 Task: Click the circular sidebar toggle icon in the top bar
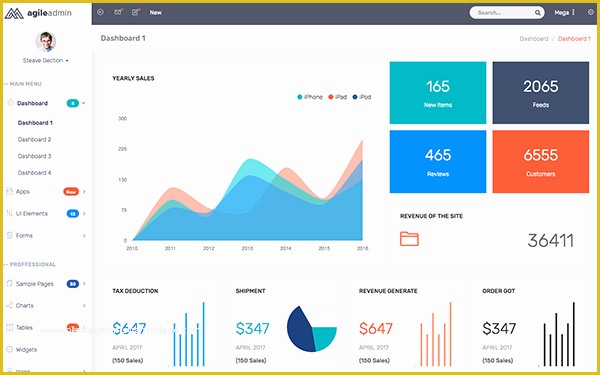[101, 12]
